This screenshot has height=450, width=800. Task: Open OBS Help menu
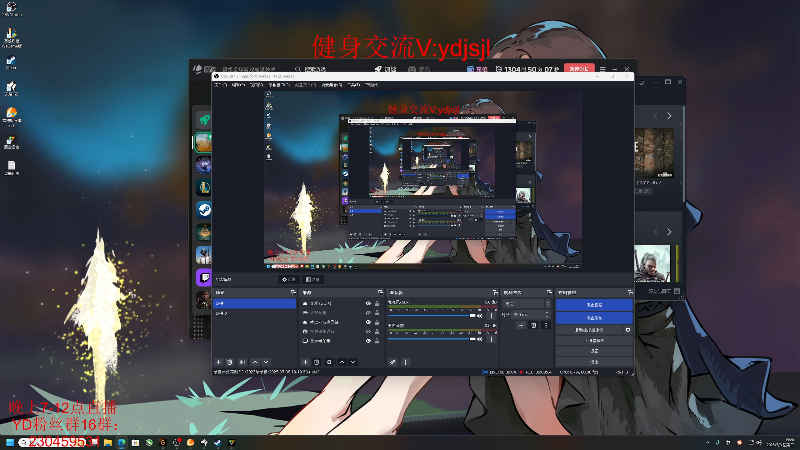pos(371,85)
